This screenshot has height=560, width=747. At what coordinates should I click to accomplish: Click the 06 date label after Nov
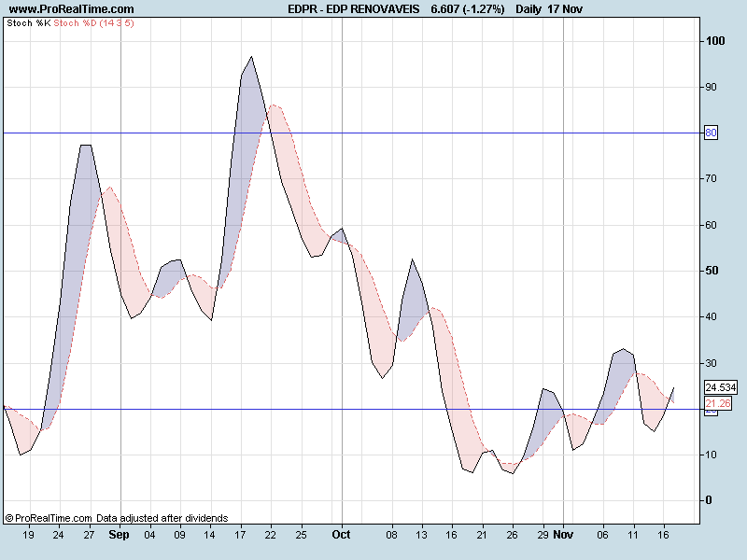[602, 535]
